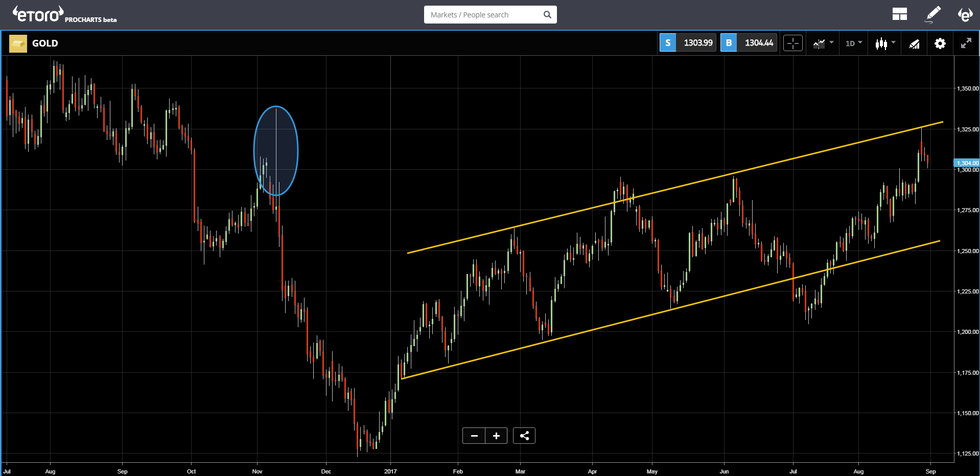Sell gold at 1303.99
This screenshot has width=980, height=476.
[x=688, y=43]
